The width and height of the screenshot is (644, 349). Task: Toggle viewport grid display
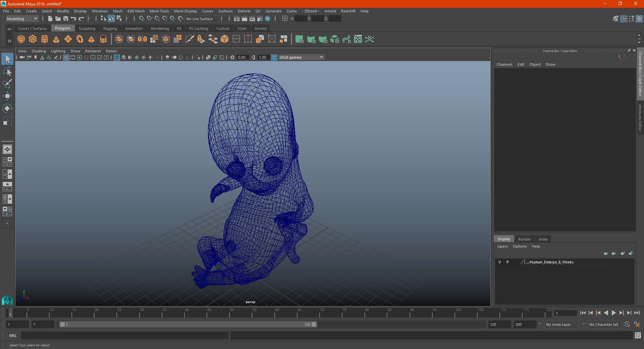pos(66,57)
